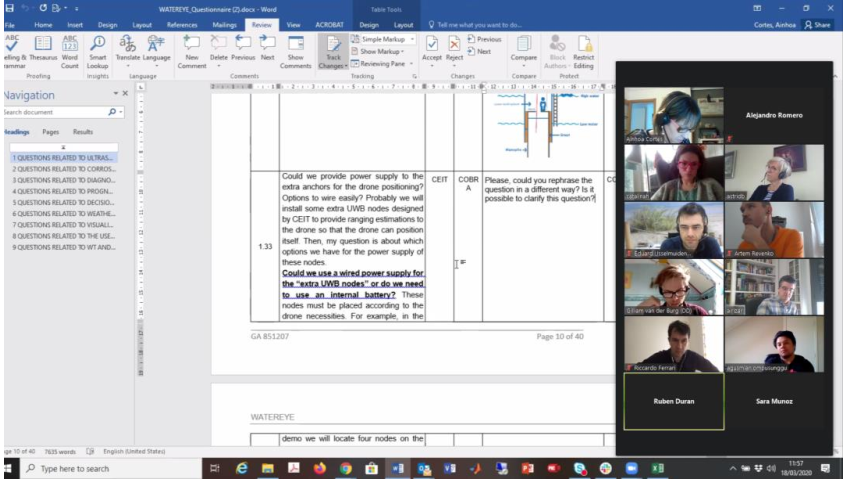Open the Compare documents tool
Screen dimensions: 848x482
524,49
